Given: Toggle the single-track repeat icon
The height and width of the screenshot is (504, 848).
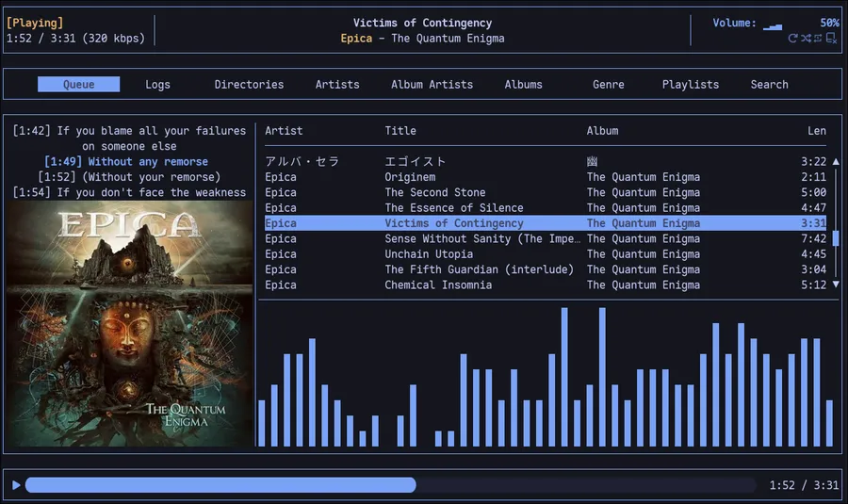Looking at the screenshot, I should point(818,38).
